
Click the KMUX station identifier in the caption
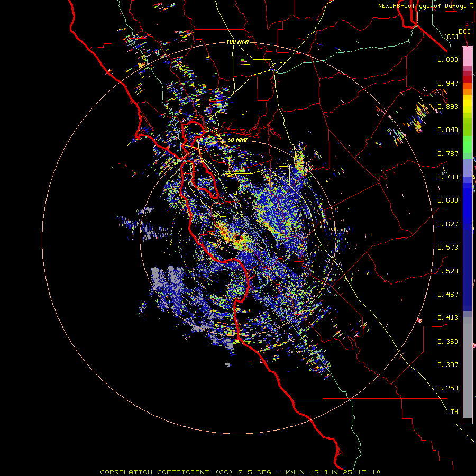295,472
